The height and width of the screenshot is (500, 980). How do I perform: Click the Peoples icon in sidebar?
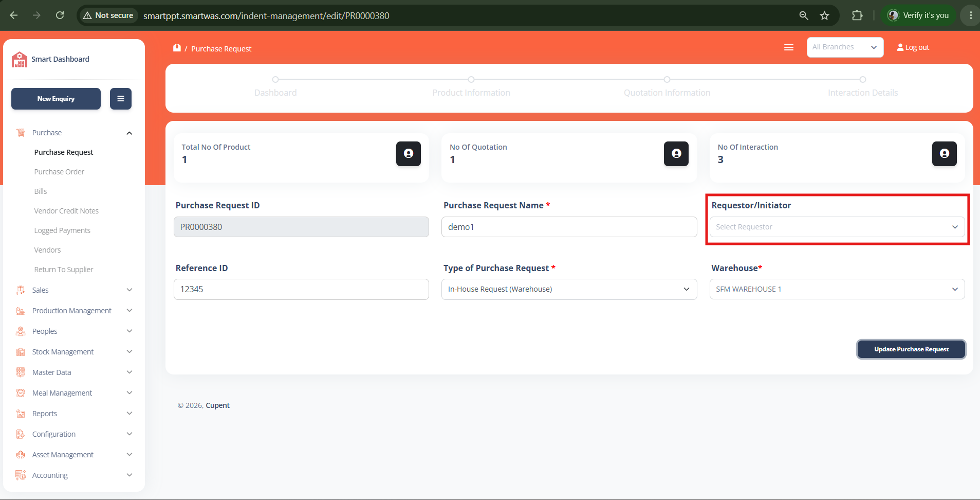(21, 331)
